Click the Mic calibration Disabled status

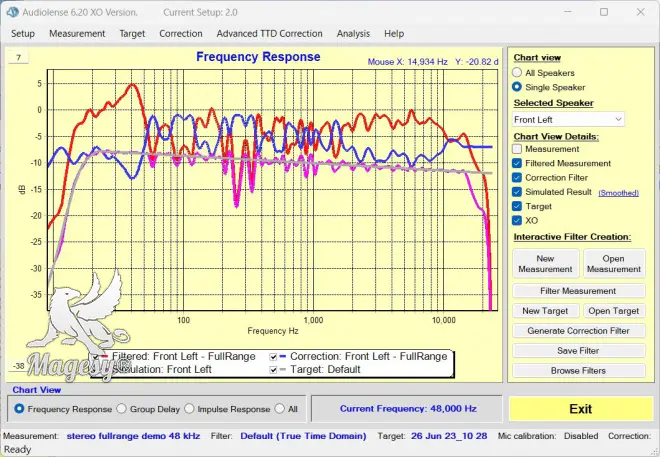(x=581, y=436)
